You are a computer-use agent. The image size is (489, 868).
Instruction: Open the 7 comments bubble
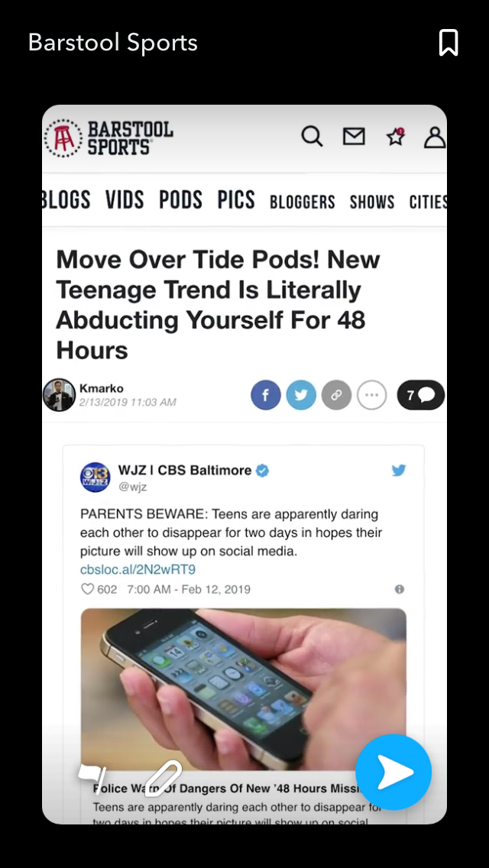pos(421,395)
